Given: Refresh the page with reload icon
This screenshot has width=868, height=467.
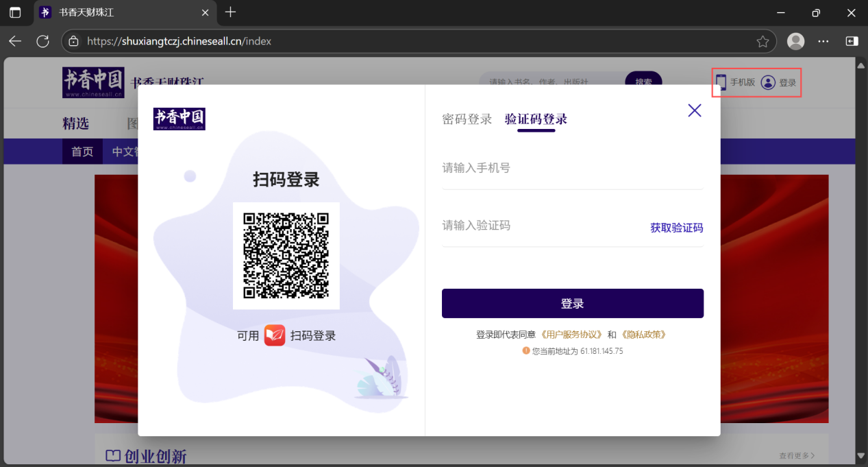Looking at the screenshot, I should [42, 41].
